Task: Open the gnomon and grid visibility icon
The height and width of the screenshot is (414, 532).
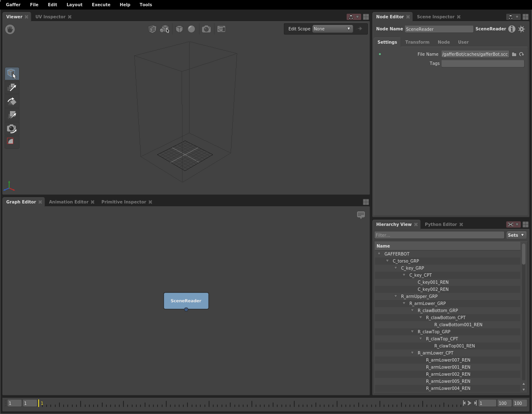Action: (221, 29)
